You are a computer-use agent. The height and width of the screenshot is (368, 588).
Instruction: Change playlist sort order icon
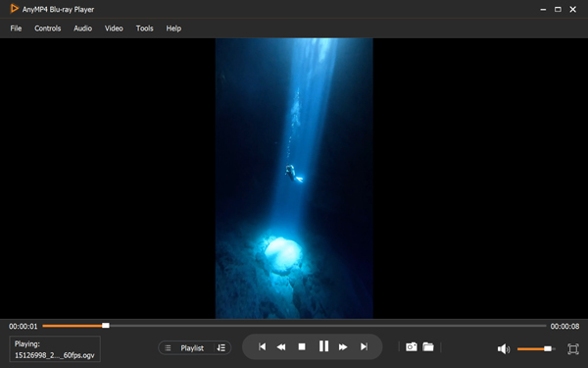[221, 348]
